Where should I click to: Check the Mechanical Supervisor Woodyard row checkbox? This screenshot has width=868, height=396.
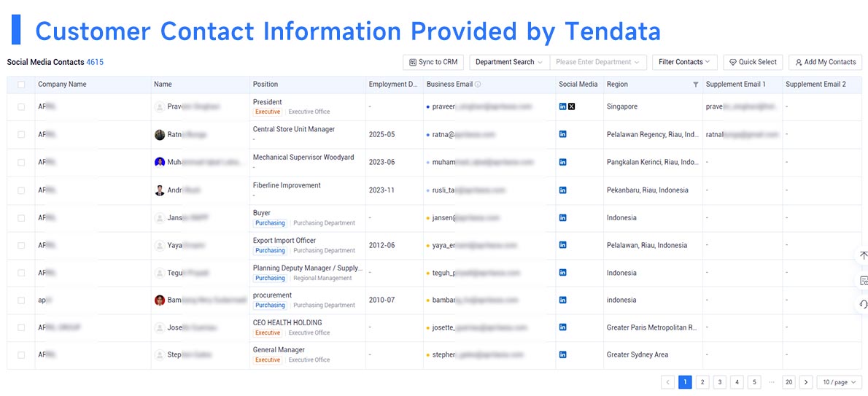(21, 163)
